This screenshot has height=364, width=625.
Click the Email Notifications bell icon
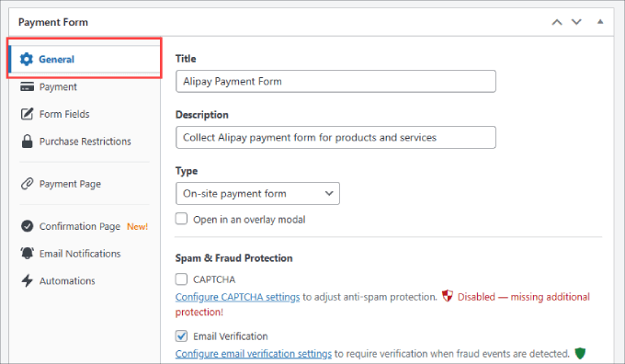coord(27,253)
